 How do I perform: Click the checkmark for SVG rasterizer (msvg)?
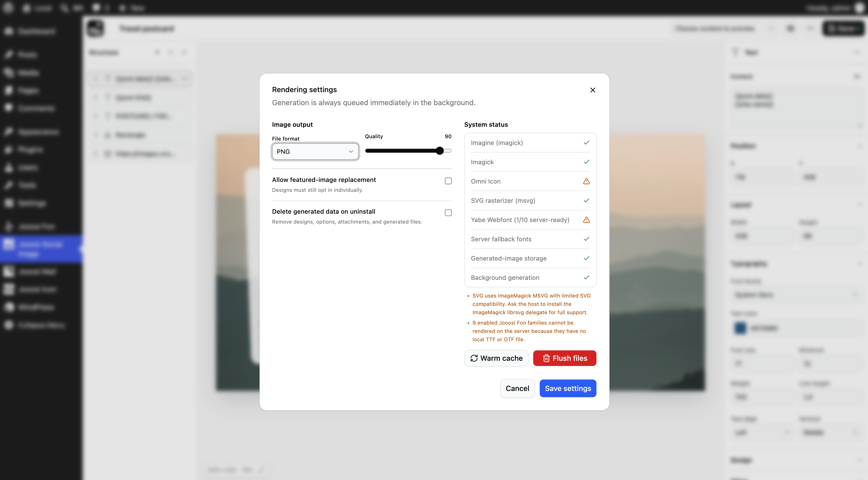[586, 200]
